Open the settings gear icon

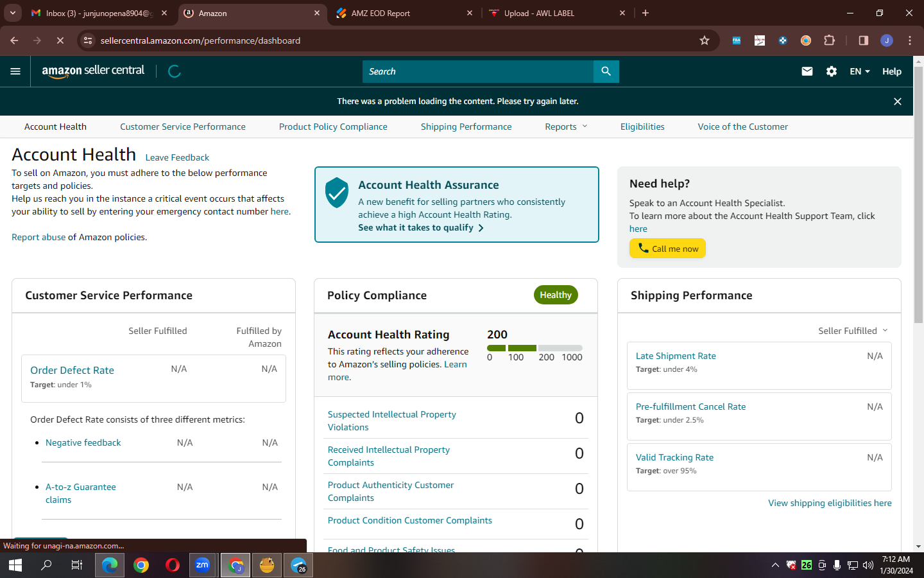click(x=832, y=71)
